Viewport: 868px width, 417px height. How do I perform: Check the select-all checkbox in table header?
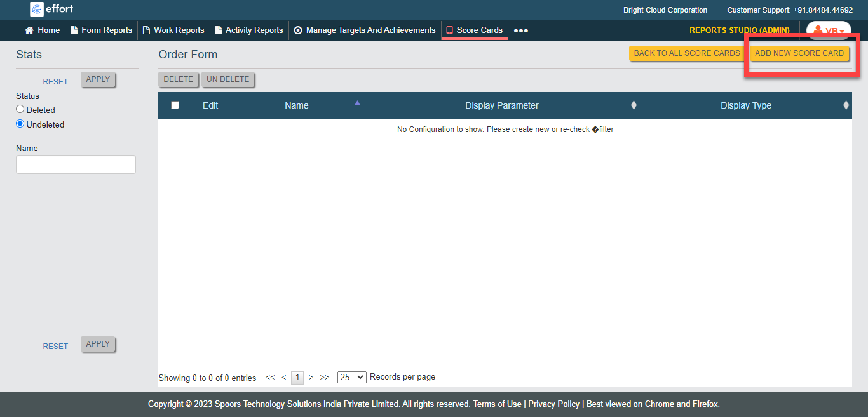click(x=175, y=105)
